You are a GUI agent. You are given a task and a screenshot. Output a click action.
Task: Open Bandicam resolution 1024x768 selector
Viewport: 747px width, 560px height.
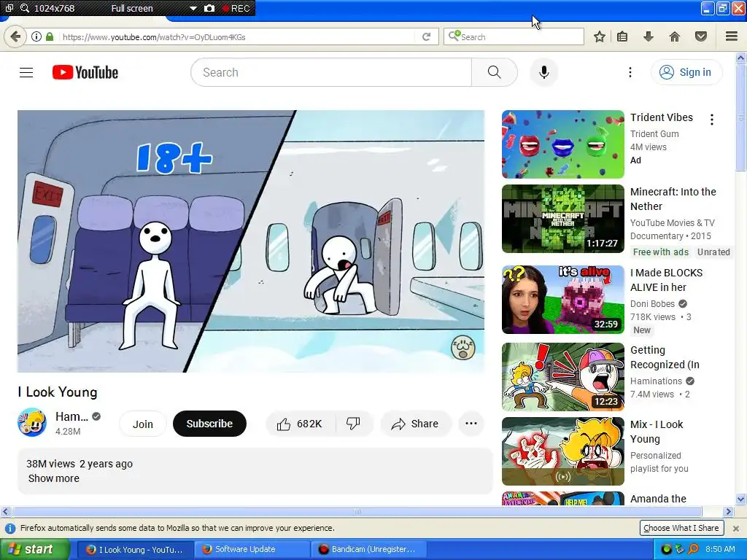[54, 8]
